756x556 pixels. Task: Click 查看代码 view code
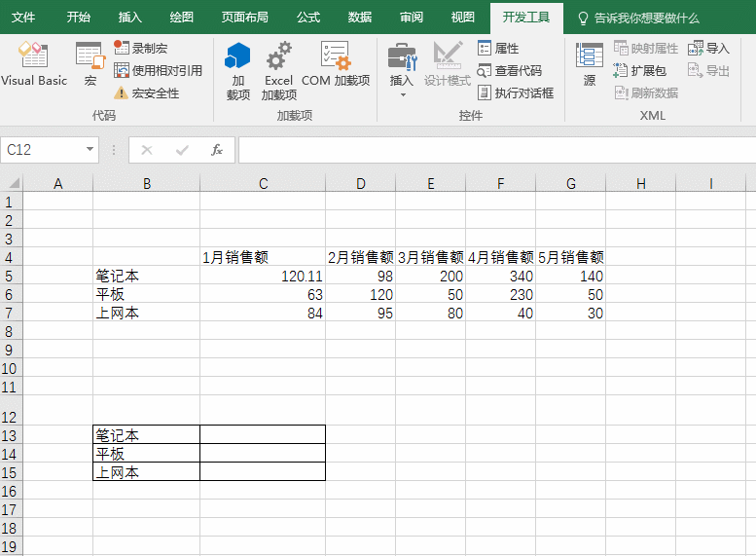coord(509,70)
